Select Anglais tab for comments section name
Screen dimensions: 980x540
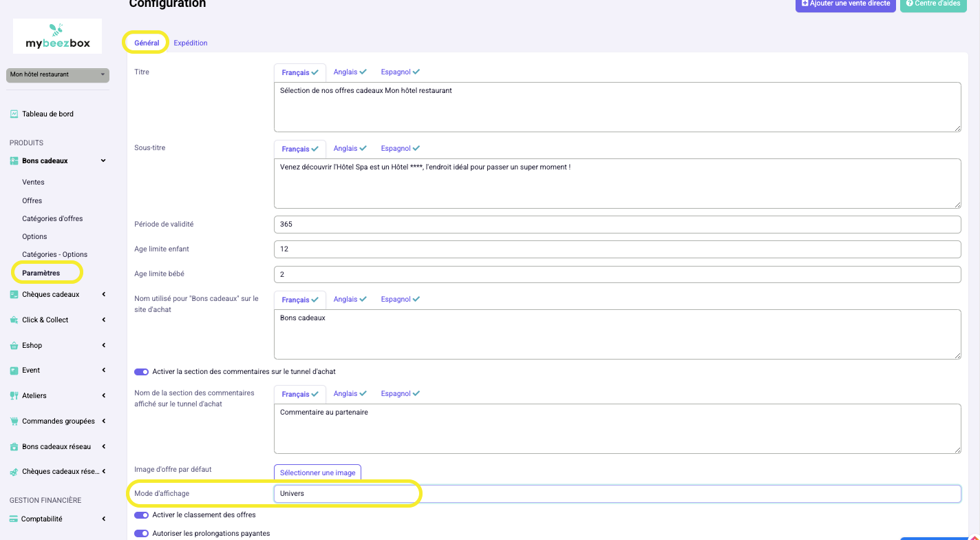point(350,393)
